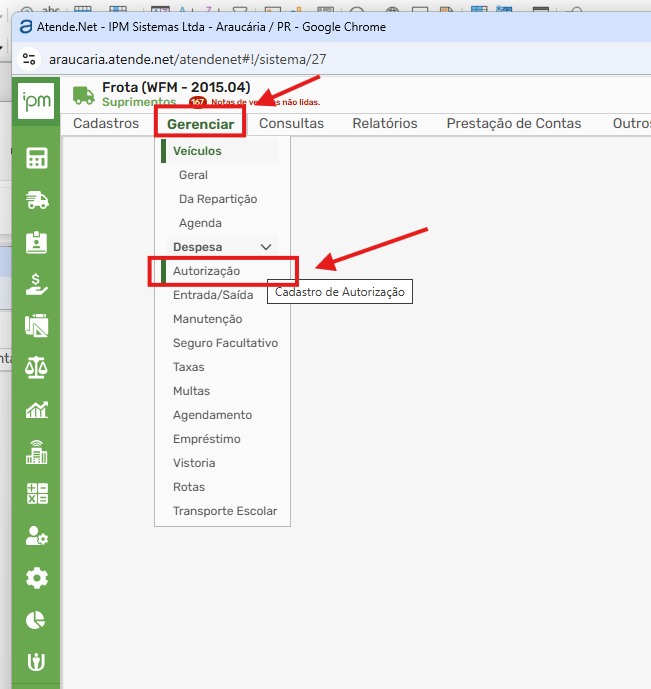Image resolution: width=651 pixels, height=689 pixels.
Task: Select the Entrada/Saída menu item
Action: point(213,295)
